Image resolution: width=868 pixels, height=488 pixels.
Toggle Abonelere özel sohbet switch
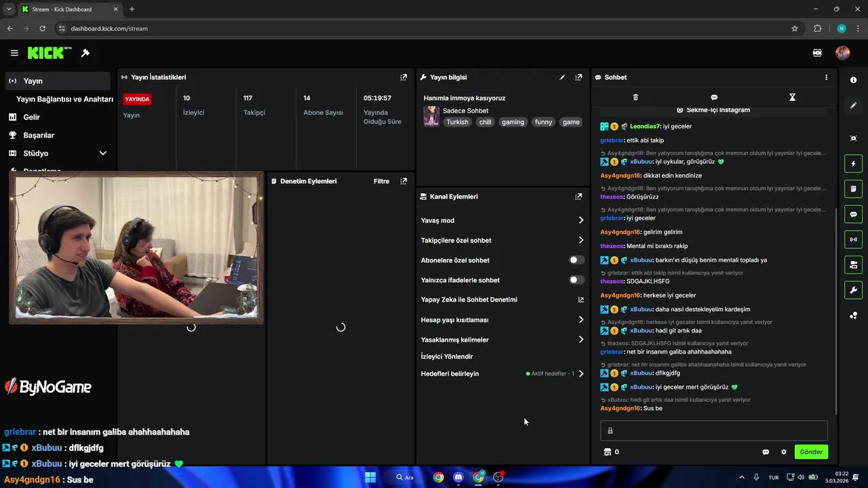(576, 260)
